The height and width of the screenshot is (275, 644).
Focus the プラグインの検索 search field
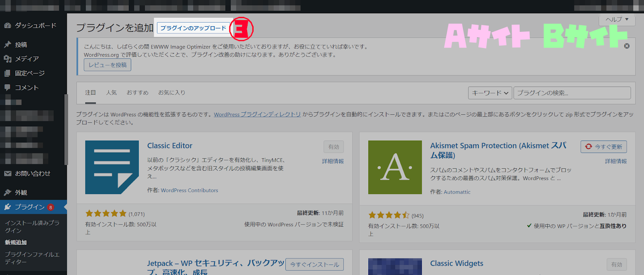572,93
